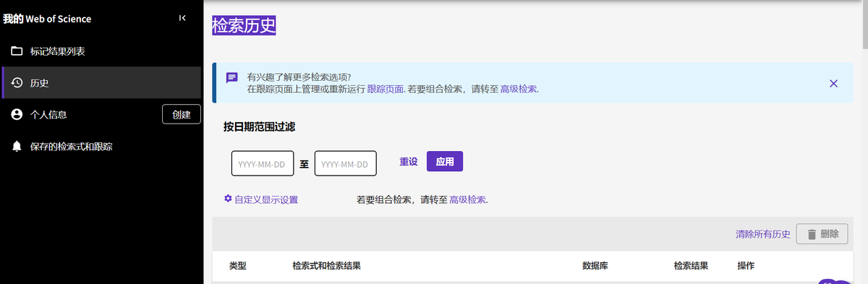Click the 重设 reset link
The width and height of the screenshot is (868, 284).
click(409, 162)
